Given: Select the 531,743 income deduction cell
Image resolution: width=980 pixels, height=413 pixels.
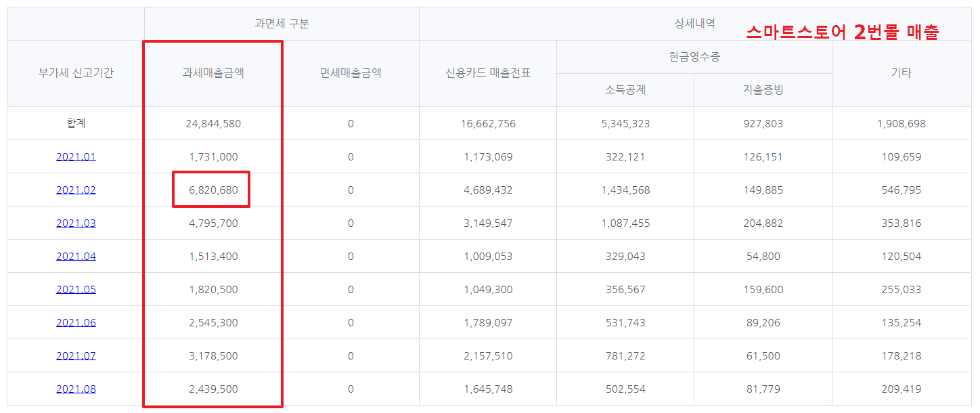Looking at the screenshot, I should tap(625, 323).
